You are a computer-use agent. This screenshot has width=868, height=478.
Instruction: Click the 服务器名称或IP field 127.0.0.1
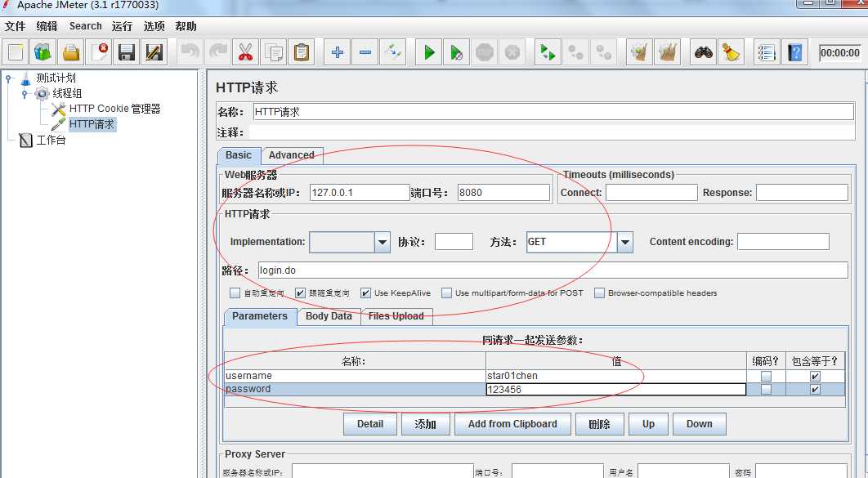(x=360, y=193)
